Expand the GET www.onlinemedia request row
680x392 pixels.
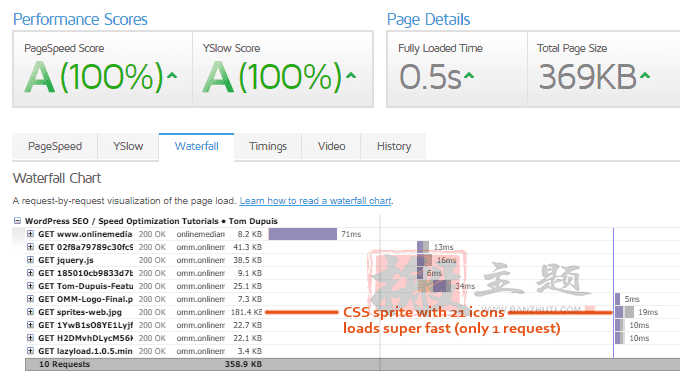click(30, 234)
